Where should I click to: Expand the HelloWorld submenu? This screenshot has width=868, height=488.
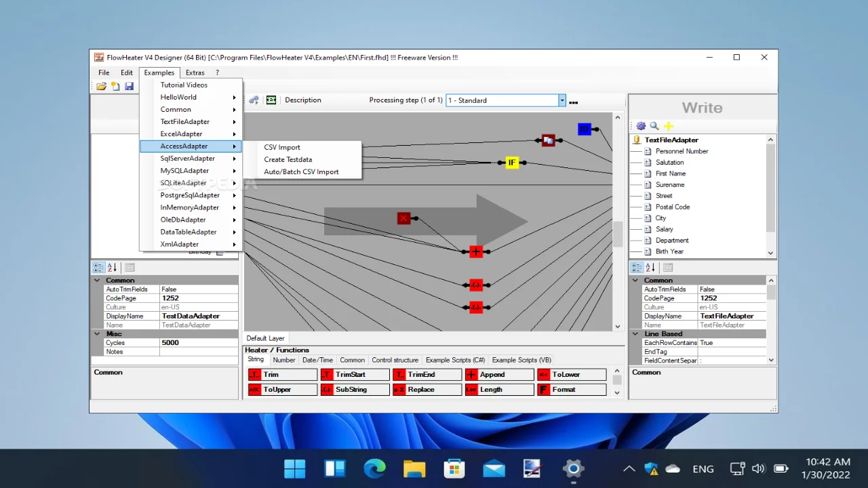pos(191,97)
